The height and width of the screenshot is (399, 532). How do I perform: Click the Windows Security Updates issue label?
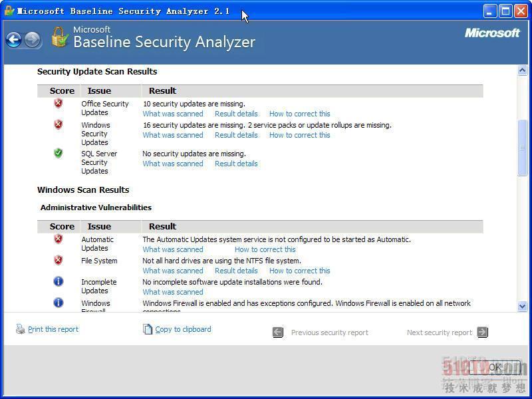coord(96,134)
